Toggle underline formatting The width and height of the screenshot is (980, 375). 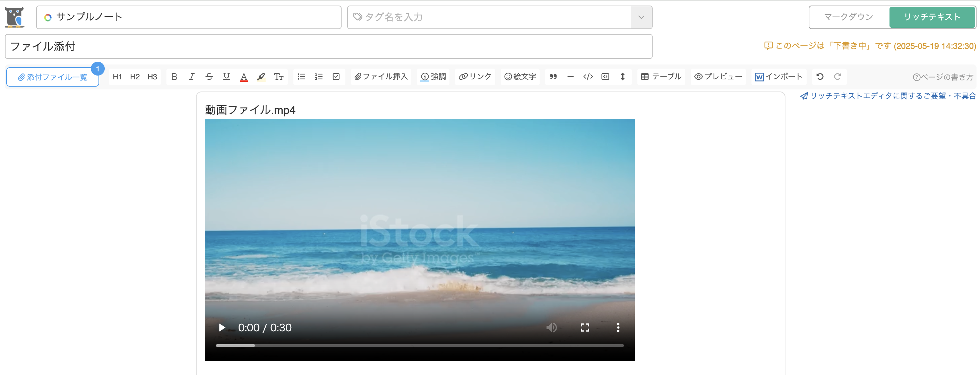tap(226, 77)
